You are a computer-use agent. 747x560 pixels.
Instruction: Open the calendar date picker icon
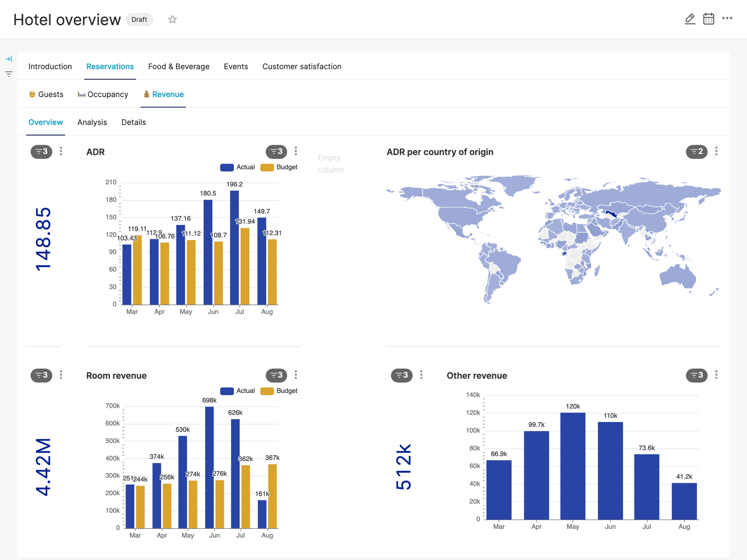[x=708, y=19]
